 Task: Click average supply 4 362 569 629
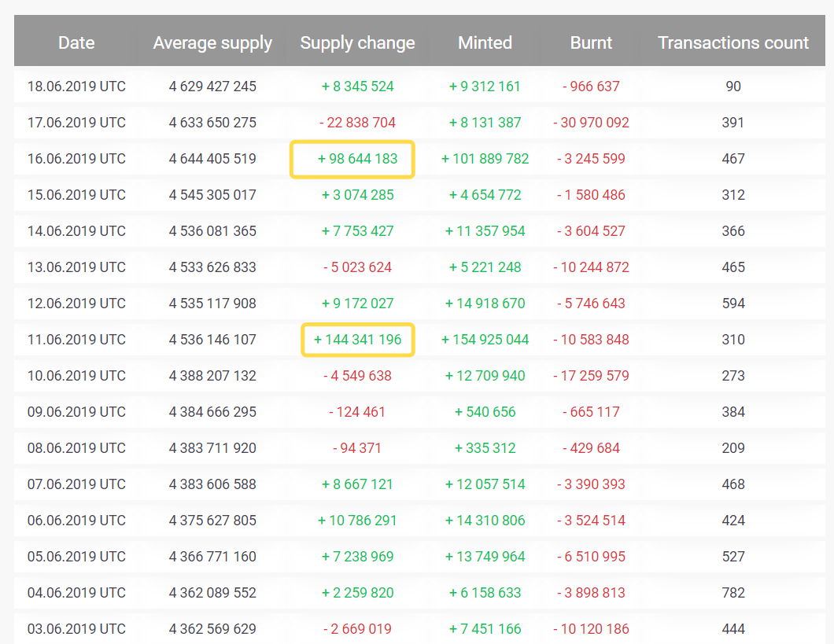[x=212, y=628]
